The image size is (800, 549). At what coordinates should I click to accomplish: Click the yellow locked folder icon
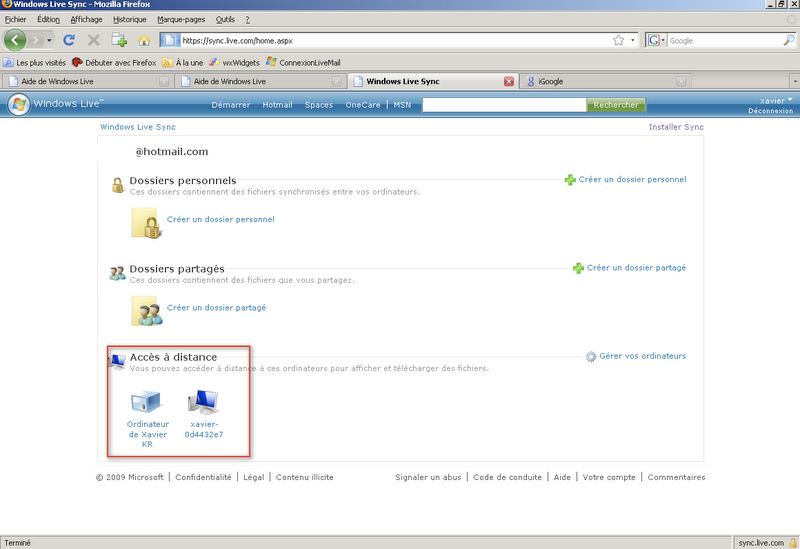[146, 223]
